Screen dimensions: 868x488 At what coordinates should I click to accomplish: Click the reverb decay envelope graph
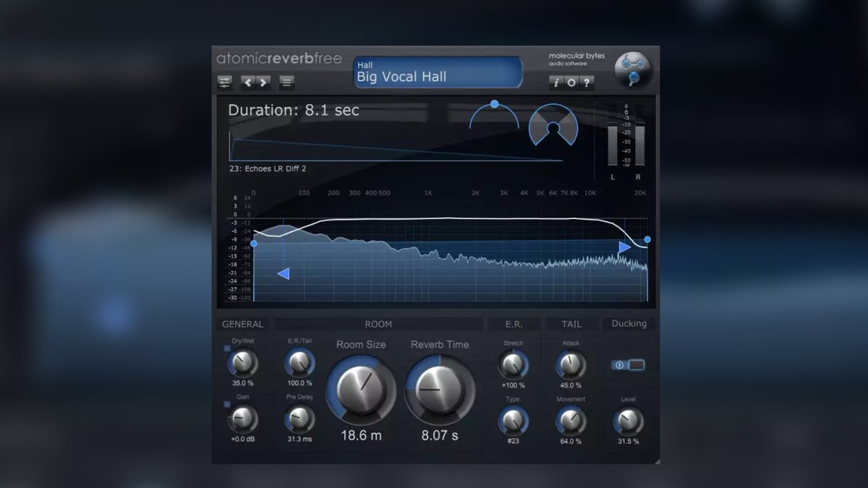pos(396,146)
